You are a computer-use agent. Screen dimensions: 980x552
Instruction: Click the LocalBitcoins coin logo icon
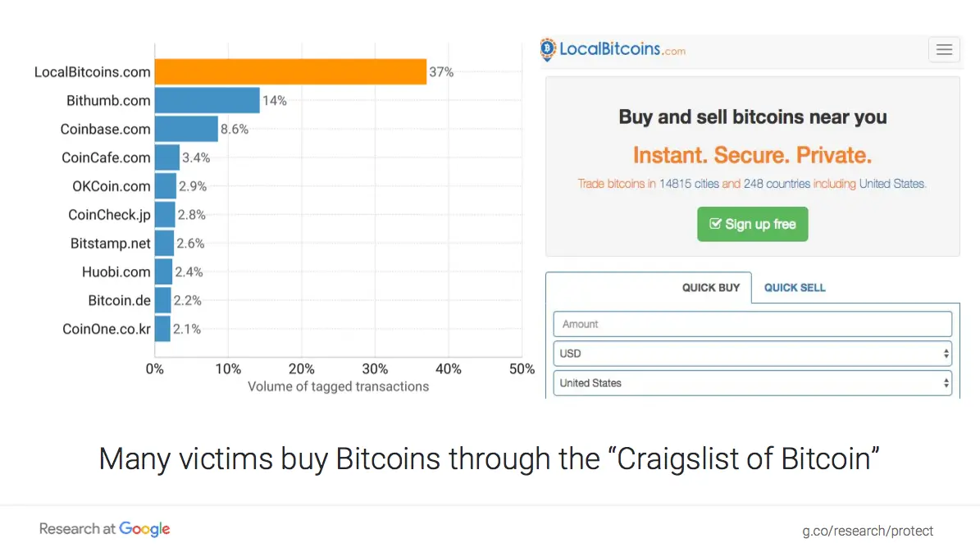click(x=549, y=49)
